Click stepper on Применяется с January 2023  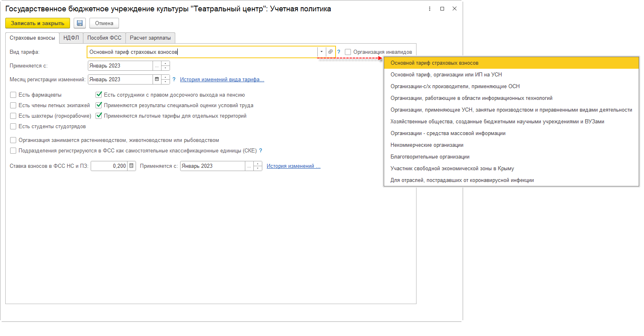coord(166,66)
